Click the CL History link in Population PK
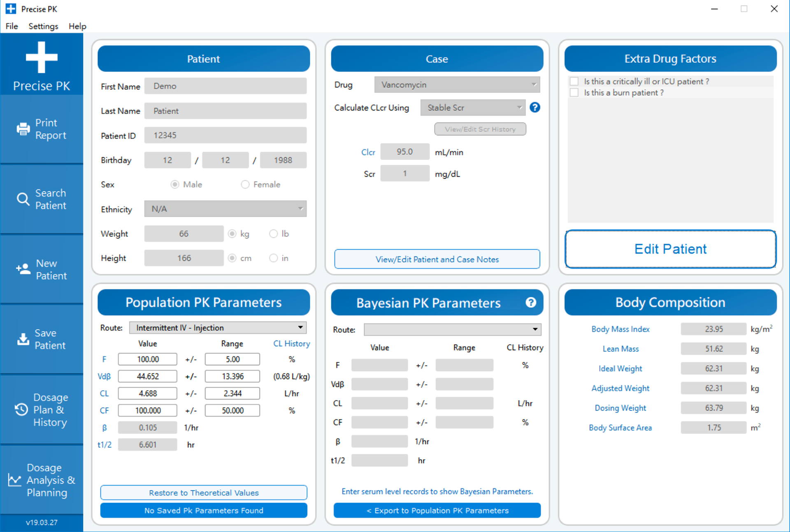Screen dimensions: 790x532 [291, 344]
